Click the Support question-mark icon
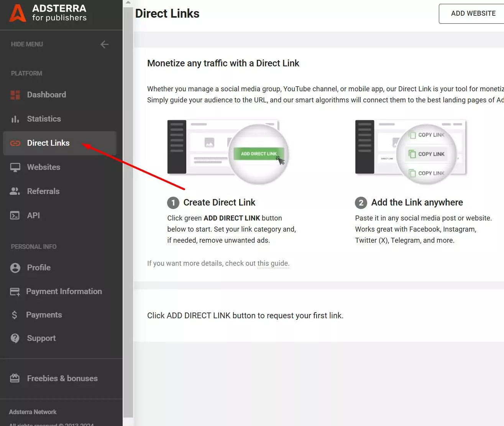 tap(15, 338)
